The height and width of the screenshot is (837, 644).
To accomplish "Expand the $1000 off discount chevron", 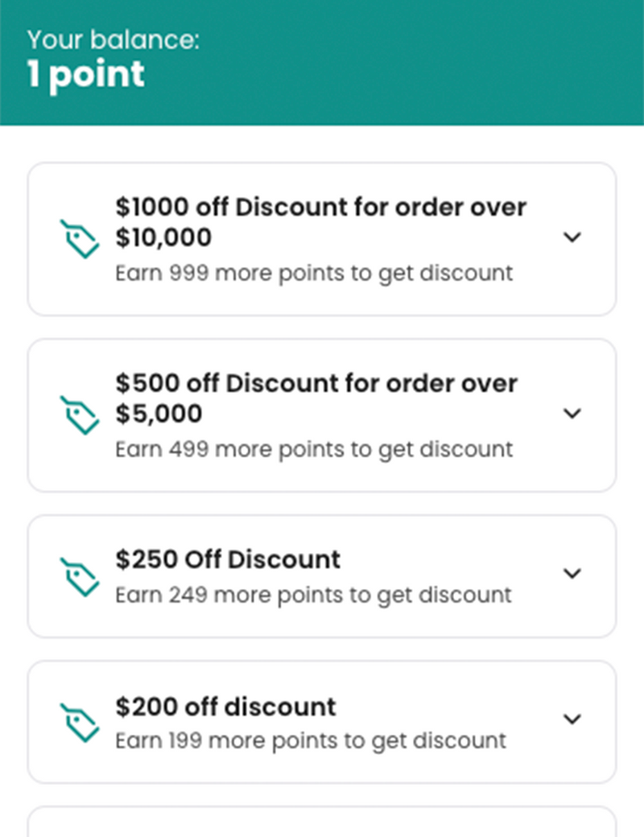I will point(572,237).
